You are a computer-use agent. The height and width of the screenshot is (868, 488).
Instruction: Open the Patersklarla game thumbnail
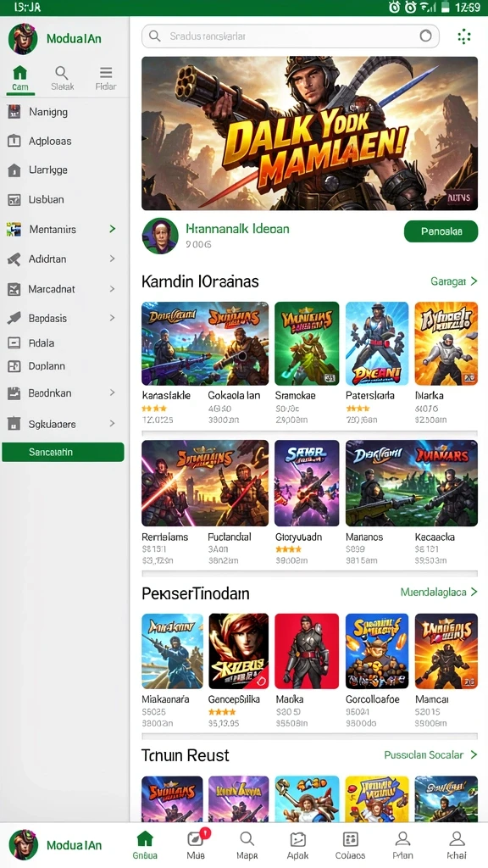(377, 343)
